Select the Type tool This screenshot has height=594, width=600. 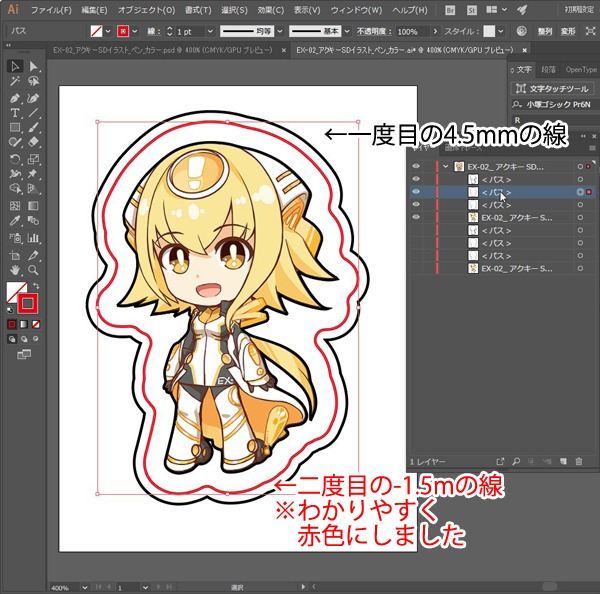(15, 113)
